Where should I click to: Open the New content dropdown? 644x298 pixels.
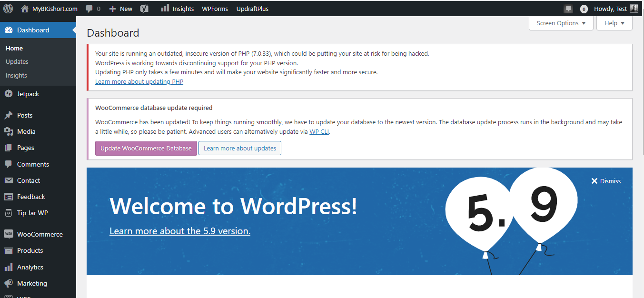120,8
